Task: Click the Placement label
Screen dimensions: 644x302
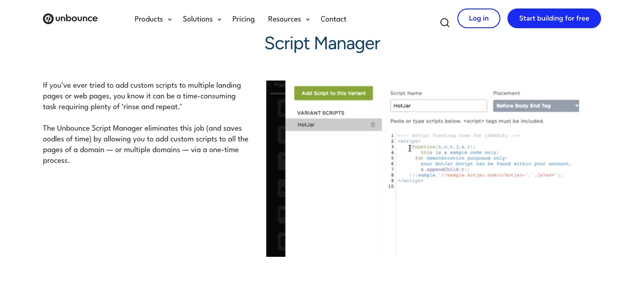Action: [507, 93]
